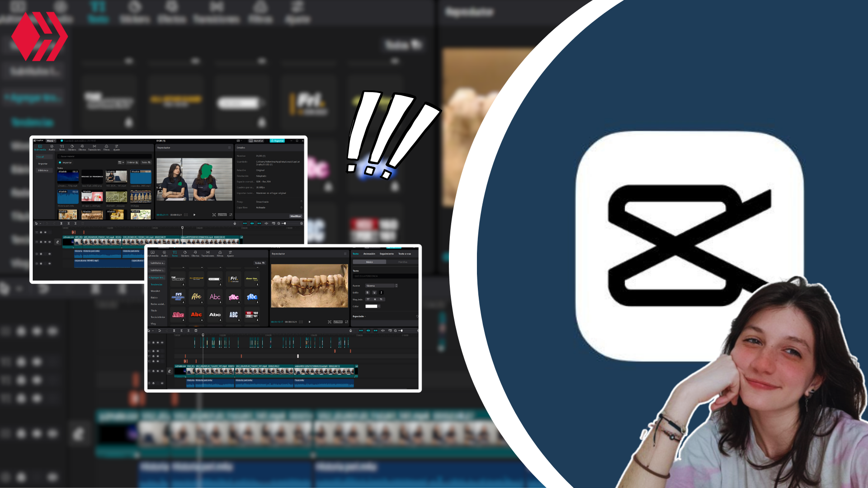Open Transiciones tab in upper CapCut window
The height and width of the screenshot is (488, 868).
click(x=94, y=147)
